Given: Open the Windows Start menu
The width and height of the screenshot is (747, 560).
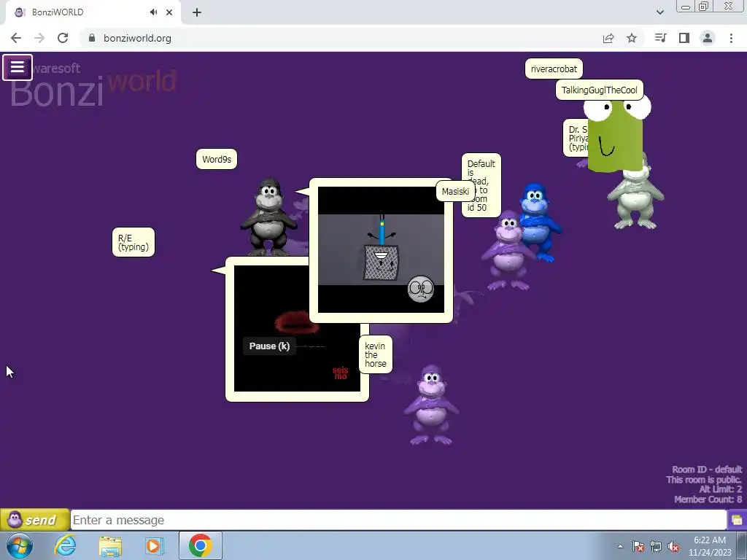Looking at the screenshot, I should (x=20, y=545).
